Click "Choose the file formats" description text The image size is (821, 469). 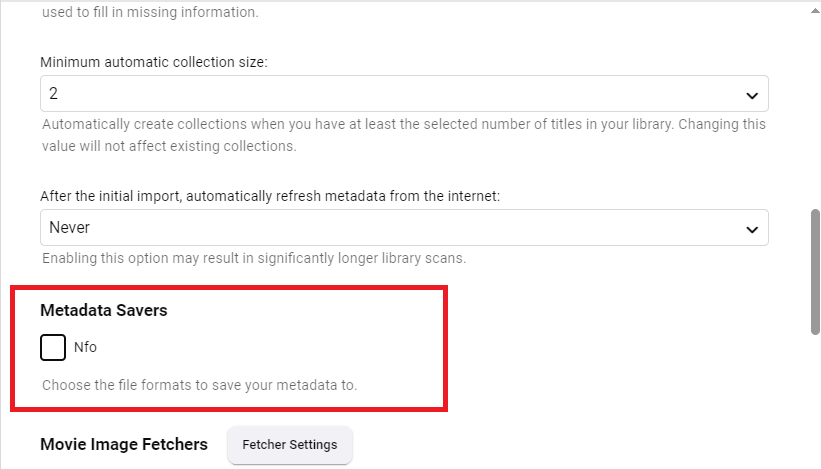(x=199, y=384)
